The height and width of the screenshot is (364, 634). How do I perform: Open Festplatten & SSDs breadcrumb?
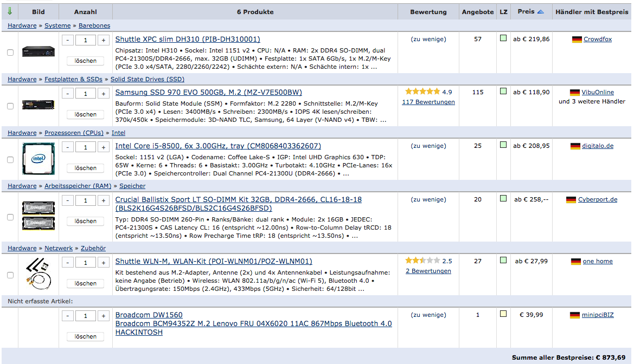(x=73, y=79)
